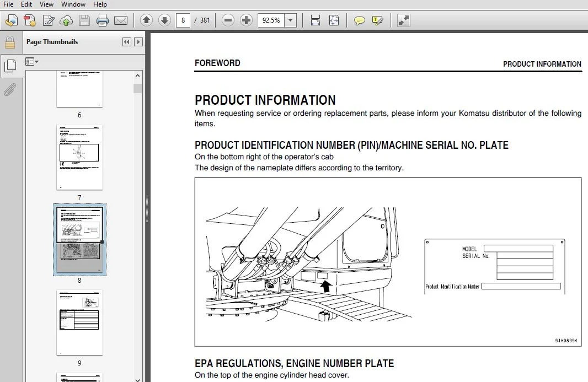
Task: Print the document using printer icon
Action: tap(103, 20)
